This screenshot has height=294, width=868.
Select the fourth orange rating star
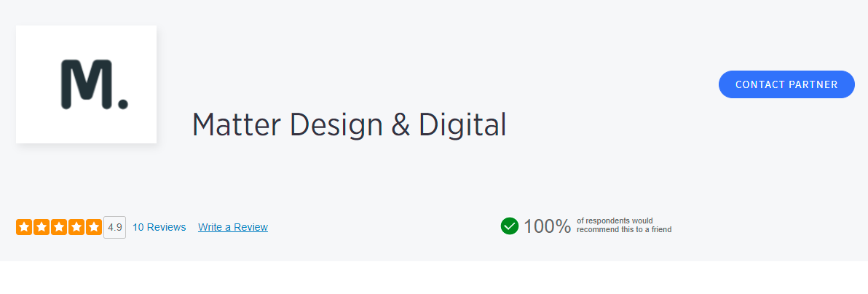pyautogui.click(x=76, y=227)
